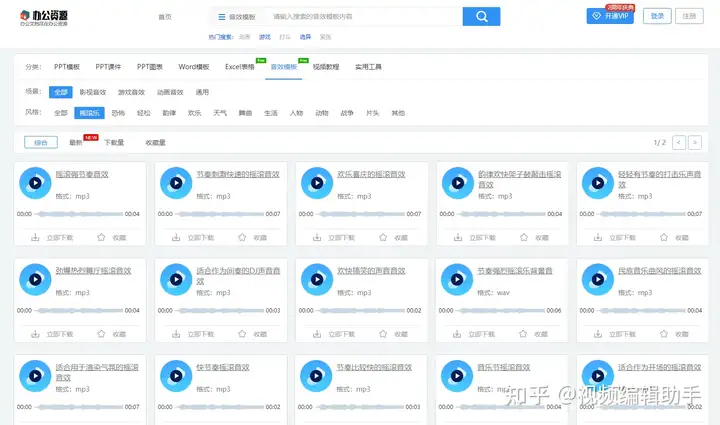Sort results by 下载量
The width and height of the screenshot is (720, 425).
pos(114,143)
